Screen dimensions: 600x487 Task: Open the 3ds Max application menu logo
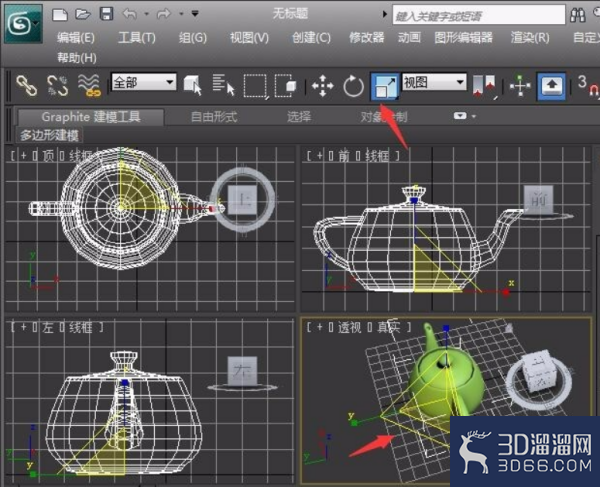(x=23, y=24)
